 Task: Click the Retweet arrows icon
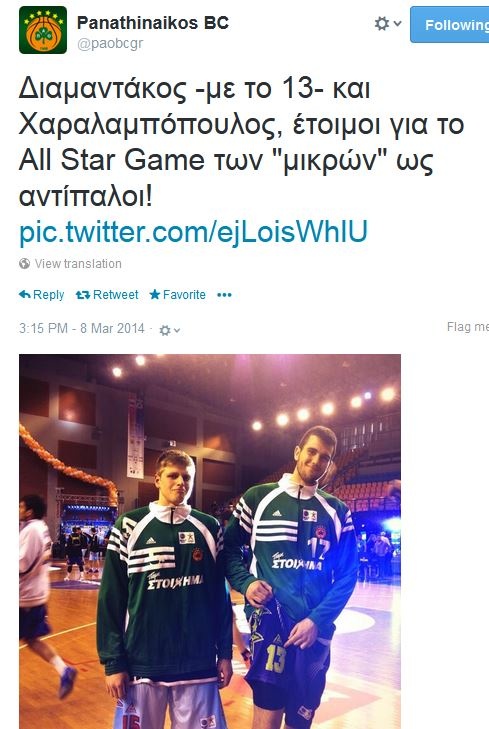point(83,295)
